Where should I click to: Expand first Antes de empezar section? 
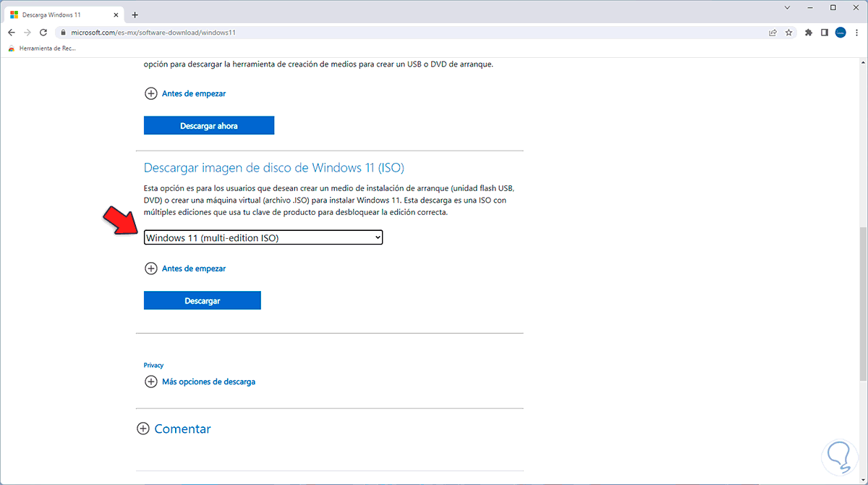pyautogui.click(x=186, y=93)
